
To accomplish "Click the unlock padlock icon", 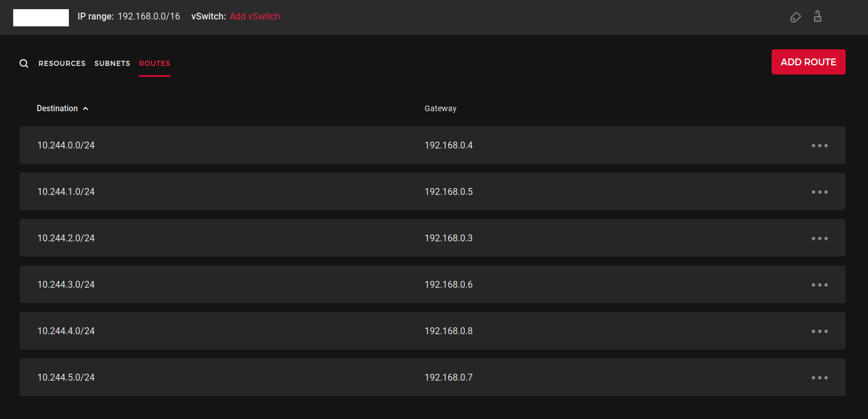I will 818,17.
